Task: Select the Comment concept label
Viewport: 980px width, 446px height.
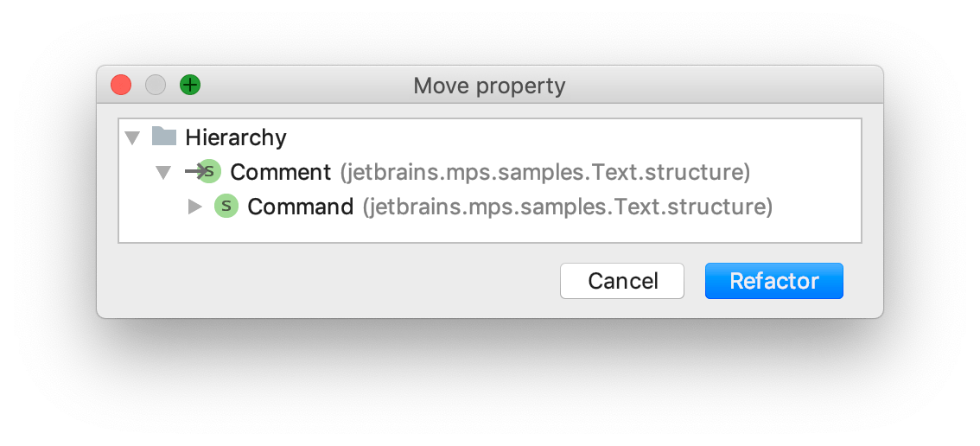Action: tap(280, 172)
